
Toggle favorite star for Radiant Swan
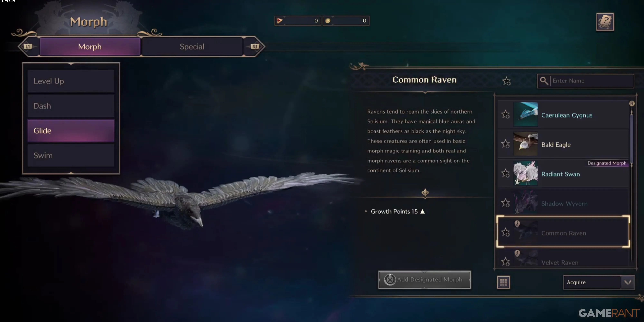click(x=505, y=173)
